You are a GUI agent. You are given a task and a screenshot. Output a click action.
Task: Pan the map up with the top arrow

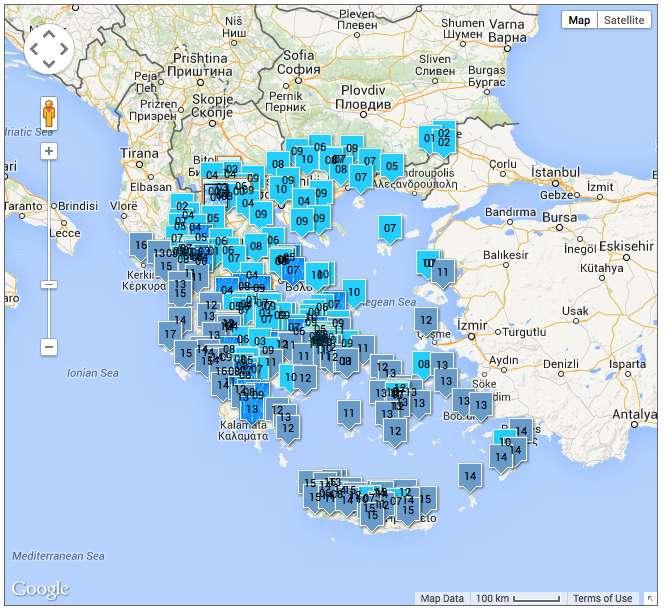tap(49, 34)
